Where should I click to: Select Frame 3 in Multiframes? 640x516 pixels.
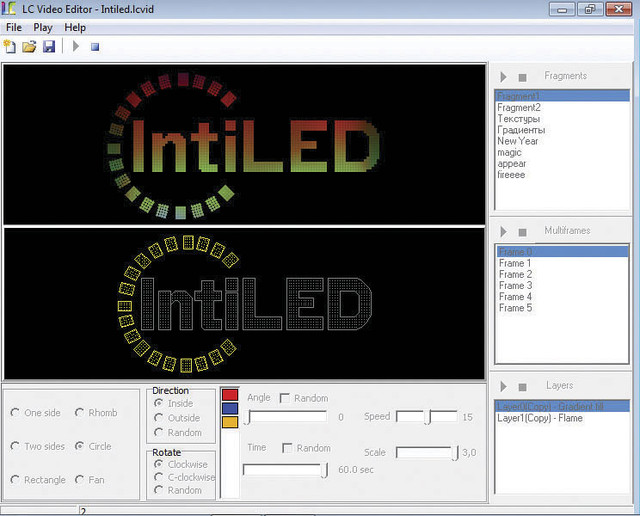click(x=562, y=285)
